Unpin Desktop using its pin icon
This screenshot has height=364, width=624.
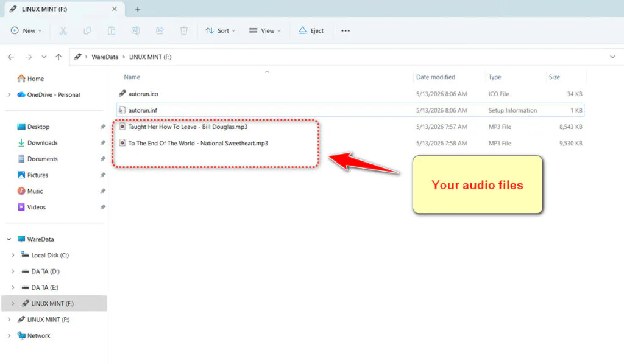click(x=102, y=127)
